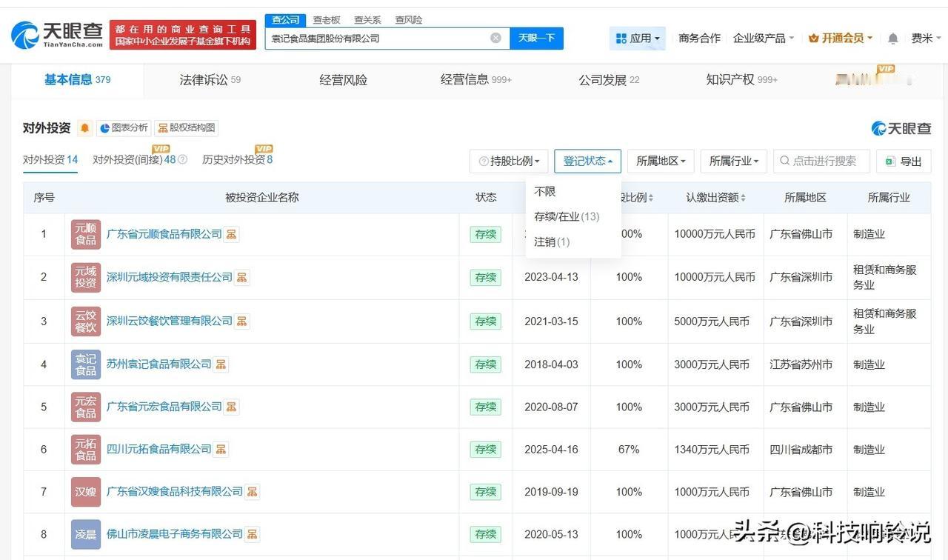Open the 知识产权 tab

pyautogui.click(x=741, y=80)
